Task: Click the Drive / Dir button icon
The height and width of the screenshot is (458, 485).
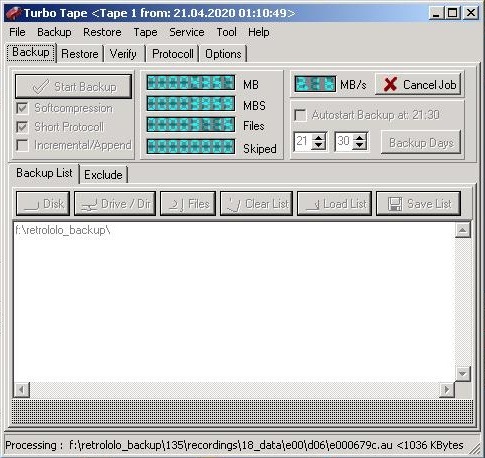Action: point(89,205)
